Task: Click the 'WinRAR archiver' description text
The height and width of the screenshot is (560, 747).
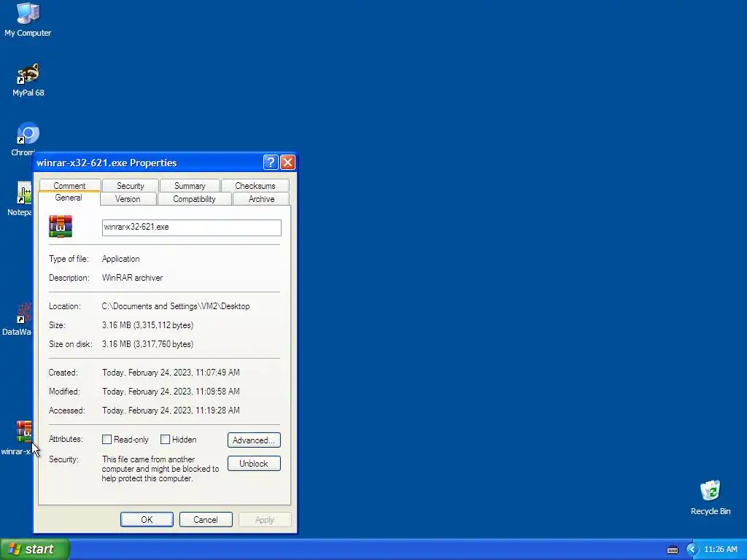Action: click(133, 278)
